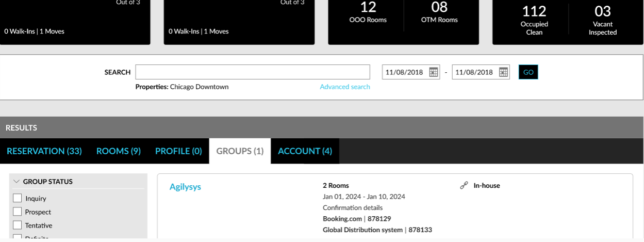Click the 03 Vacant Inspected counter
The width and height of the screenshot is (644, 242).
tap(603, 19)
